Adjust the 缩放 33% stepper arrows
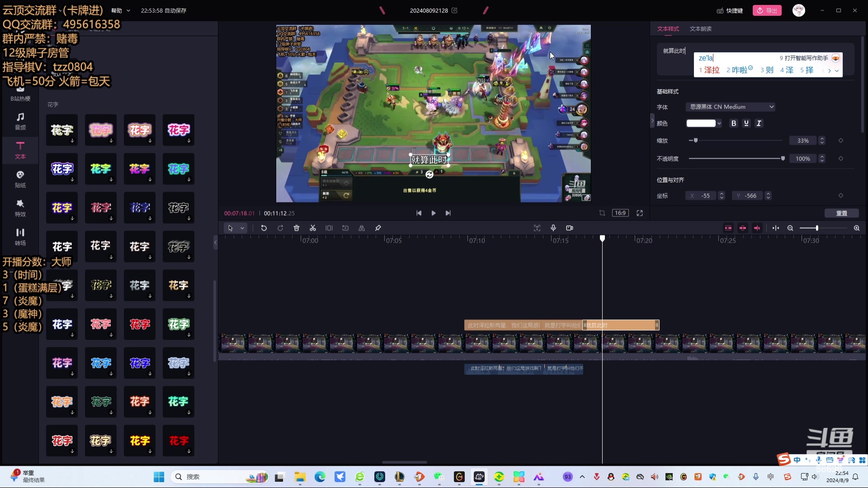The image size is (868, 488). [x=822, y=141]
